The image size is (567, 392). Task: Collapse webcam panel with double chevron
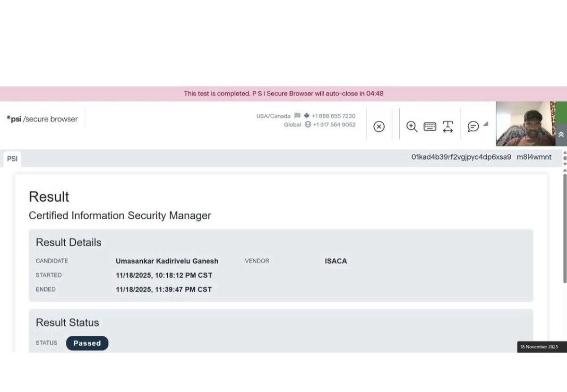[x=561, y=135]
